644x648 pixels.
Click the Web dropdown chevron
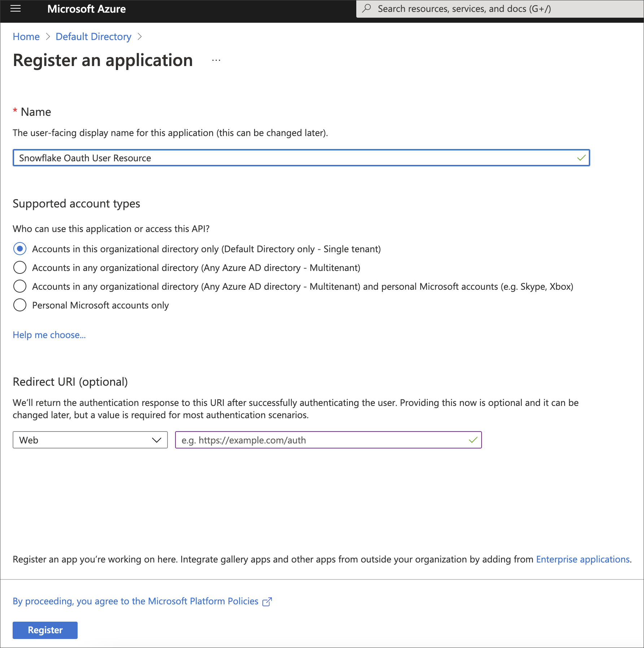pyautogui.click(x=156, y=440)
